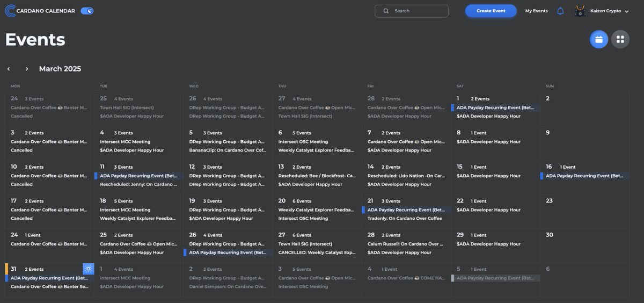
Task: Open Intersect MCC Meeting on March 4
Action: pyautogui.click(x=125, y=142)
